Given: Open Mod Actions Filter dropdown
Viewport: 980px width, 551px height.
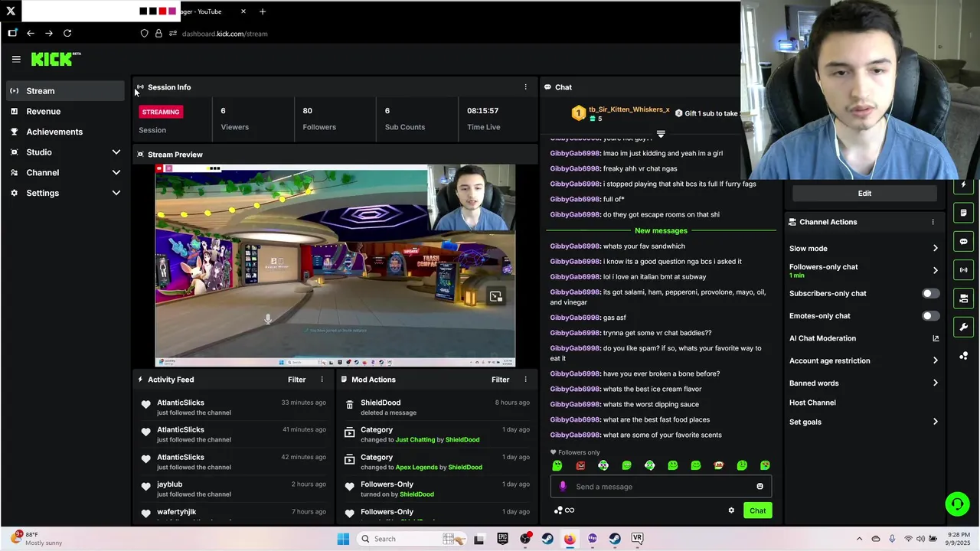Looking at the screenshot, I should pyautogui.click(x=500, y=380).
